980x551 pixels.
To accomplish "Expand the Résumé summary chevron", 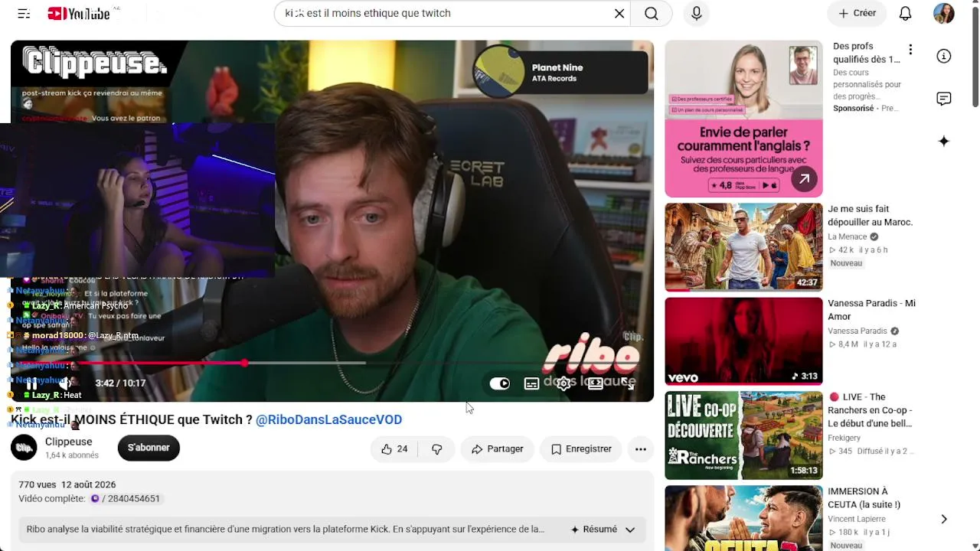I will coord(630,530).
